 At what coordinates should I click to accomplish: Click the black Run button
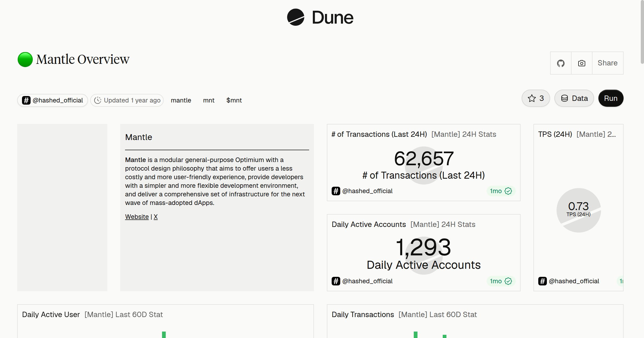click(611, 98)
